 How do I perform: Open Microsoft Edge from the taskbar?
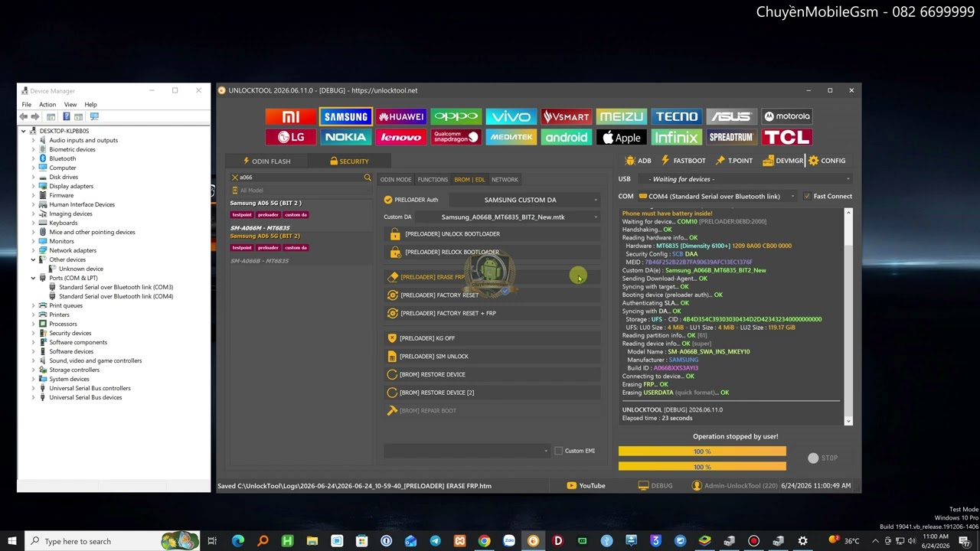pyautogui.click(x=238, y=541)
